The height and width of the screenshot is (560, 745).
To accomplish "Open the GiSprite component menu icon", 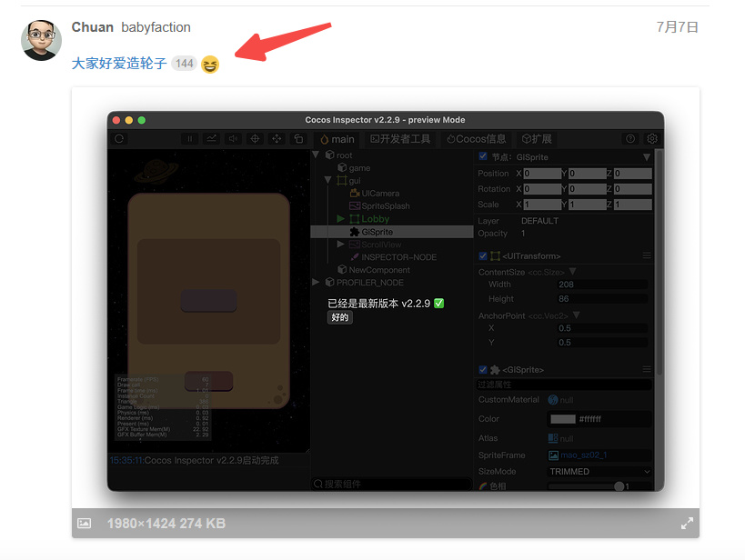I will 647,369.
